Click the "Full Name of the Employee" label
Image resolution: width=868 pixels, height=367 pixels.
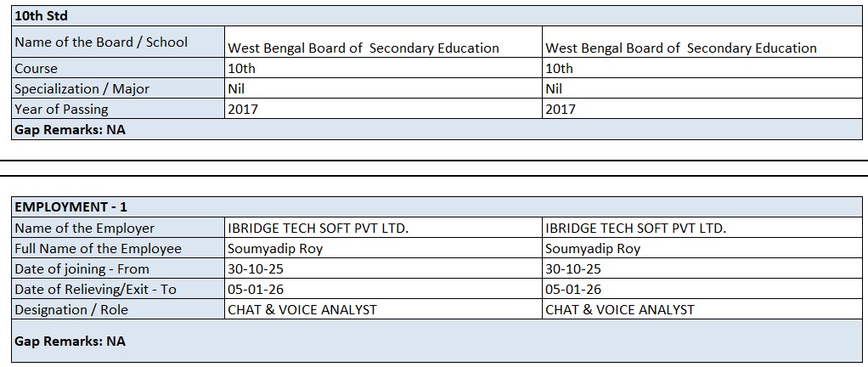click(x=98, y=248)
